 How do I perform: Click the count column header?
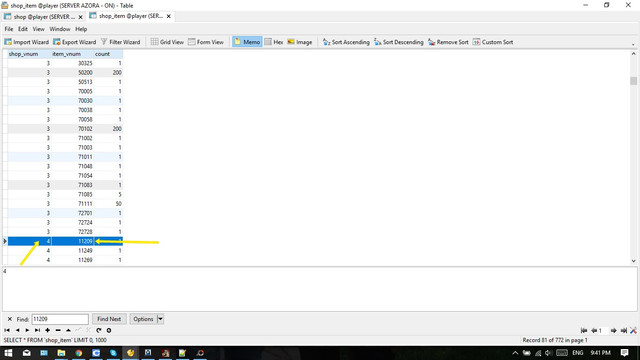tap(108, 54)
